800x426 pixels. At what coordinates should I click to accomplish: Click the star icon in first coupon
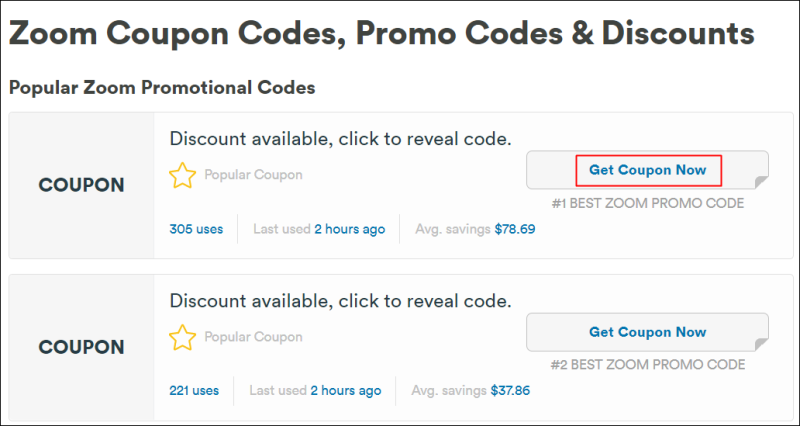pos(182,176)
